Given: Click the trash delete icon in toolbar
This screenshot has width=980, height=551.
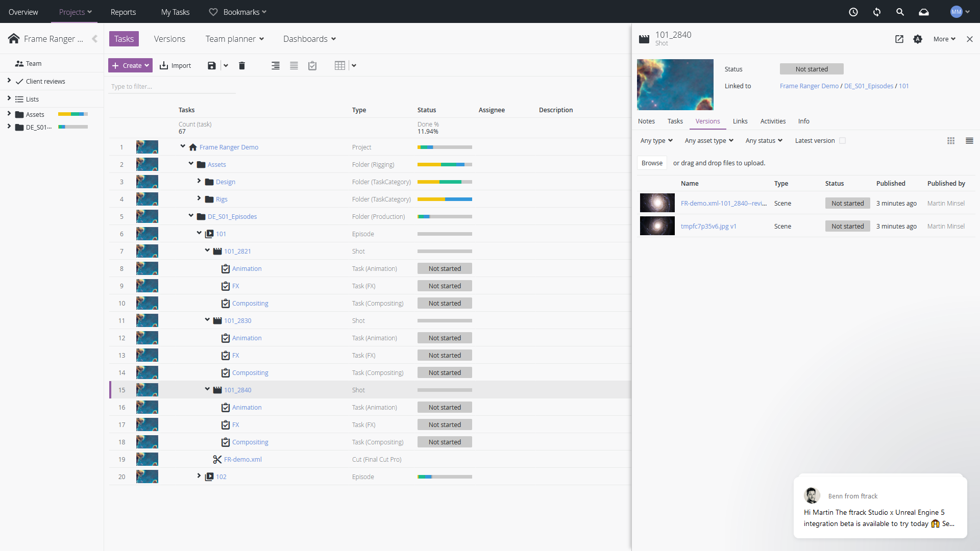Looking at the screenshot, I should click(x=242, y=65).
